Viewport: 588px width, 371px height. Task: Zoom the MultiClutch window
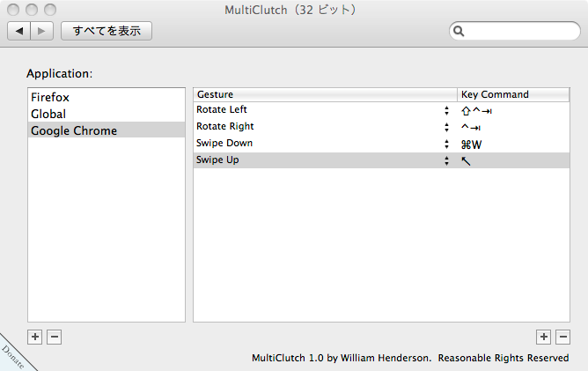pyautogui.click(x=50, y=10)
